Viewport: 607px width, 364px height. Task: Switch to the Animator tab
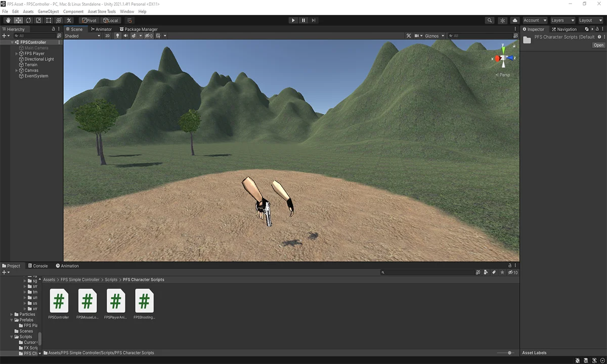click(101, 29)
